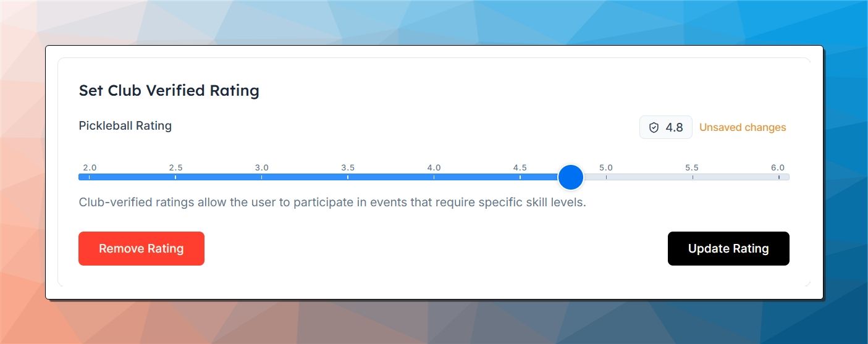868x344 pixels.
Task: Click the Unsaved changes label
Action: (x=743, y=128)
